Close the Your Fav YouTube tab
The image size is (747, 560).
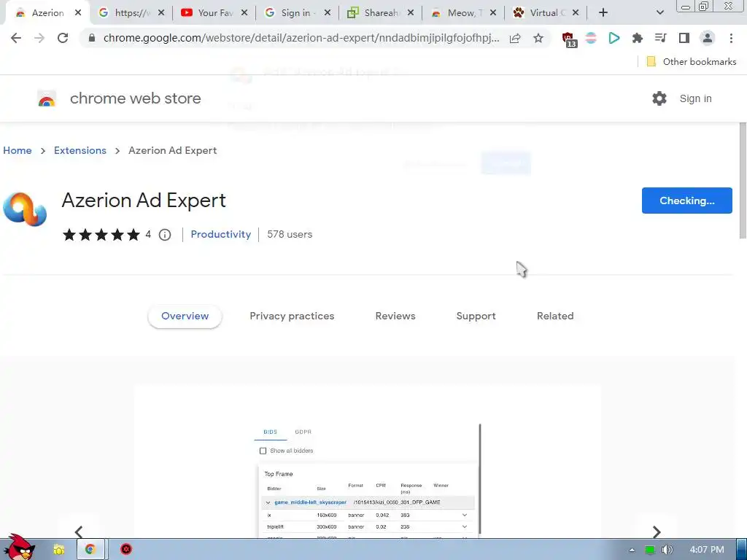point(244,13)
